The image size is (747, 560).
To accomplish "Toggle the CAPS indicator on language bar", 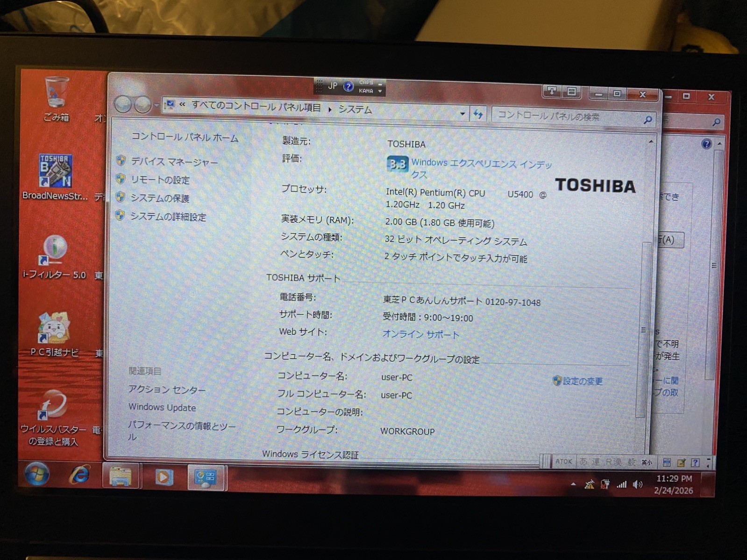I will (366, 83).
